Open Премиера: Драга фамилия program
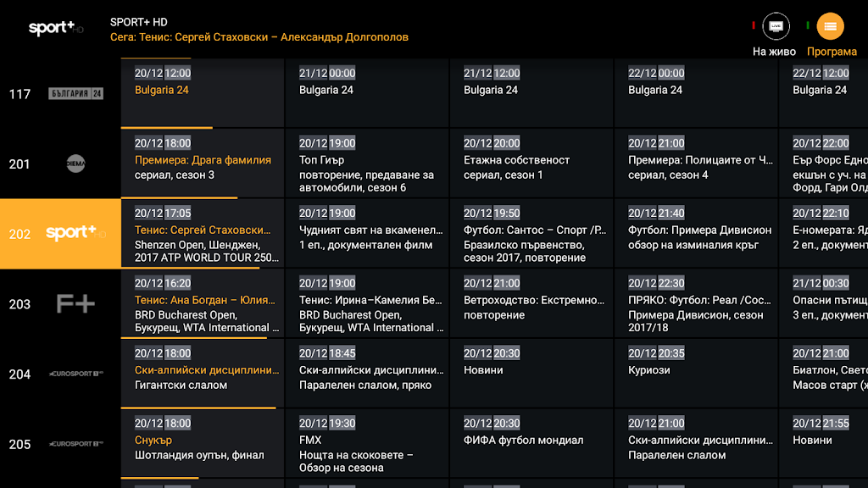This screenshot has height=488, width=868. coord(203,161)
